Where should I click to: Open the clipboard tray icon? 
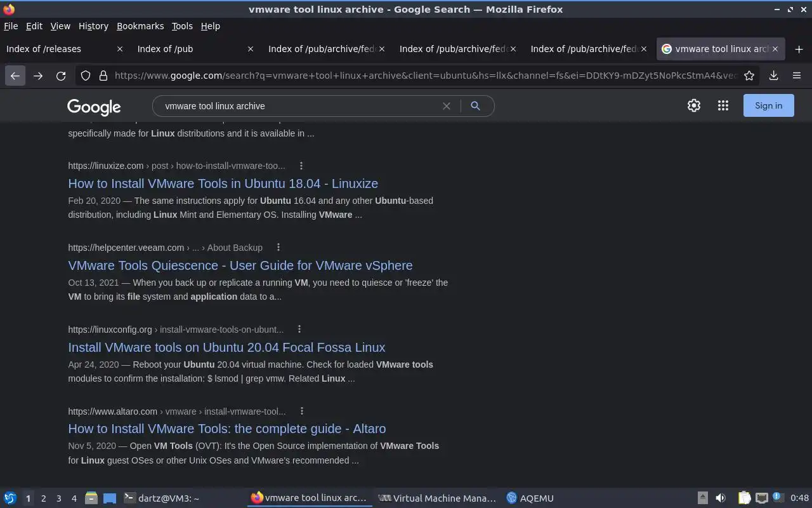tap(744, 498)
